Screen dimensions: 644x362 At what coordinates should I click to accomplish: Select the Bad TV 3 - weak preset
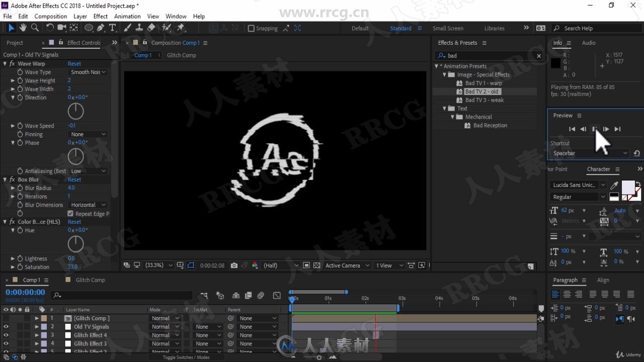pos(485,100)
